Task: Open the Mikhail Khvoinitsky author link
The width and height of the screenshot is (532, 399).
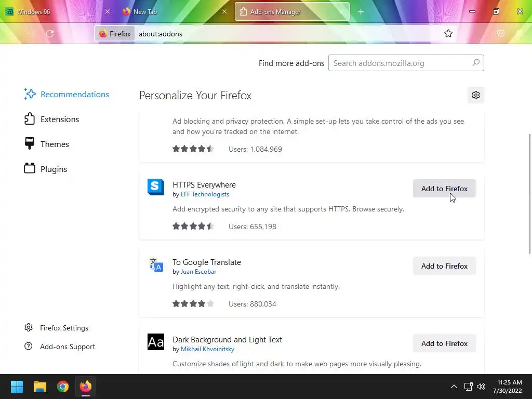Action: [x=208, y=349]
